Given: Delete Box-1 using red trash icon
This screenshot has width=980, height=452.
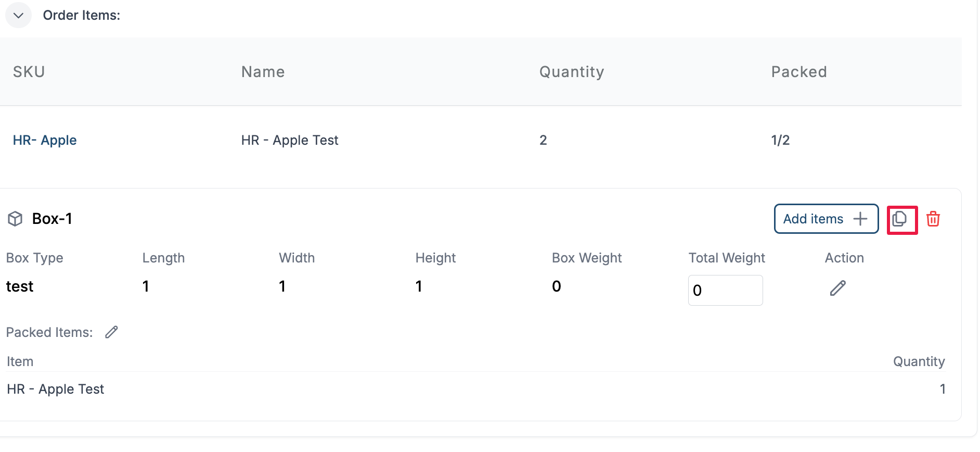Looking at the screenshot, I should 933,219.
